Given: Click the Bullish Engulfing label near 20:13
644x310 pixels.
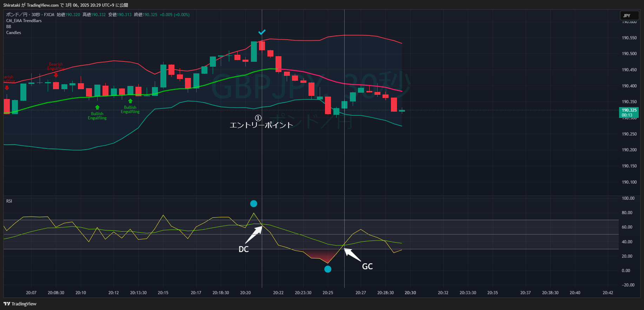Looking at the screenshot, I should point(130,110).
